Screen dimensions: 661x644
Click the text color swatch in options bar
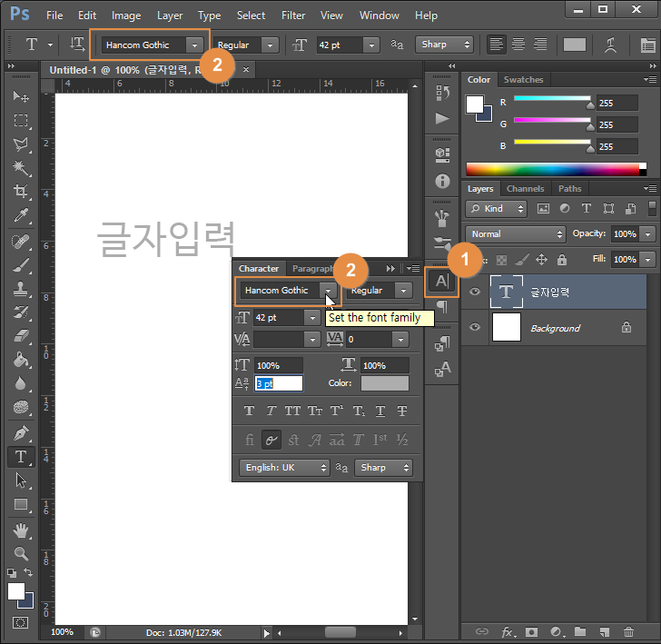574,45
